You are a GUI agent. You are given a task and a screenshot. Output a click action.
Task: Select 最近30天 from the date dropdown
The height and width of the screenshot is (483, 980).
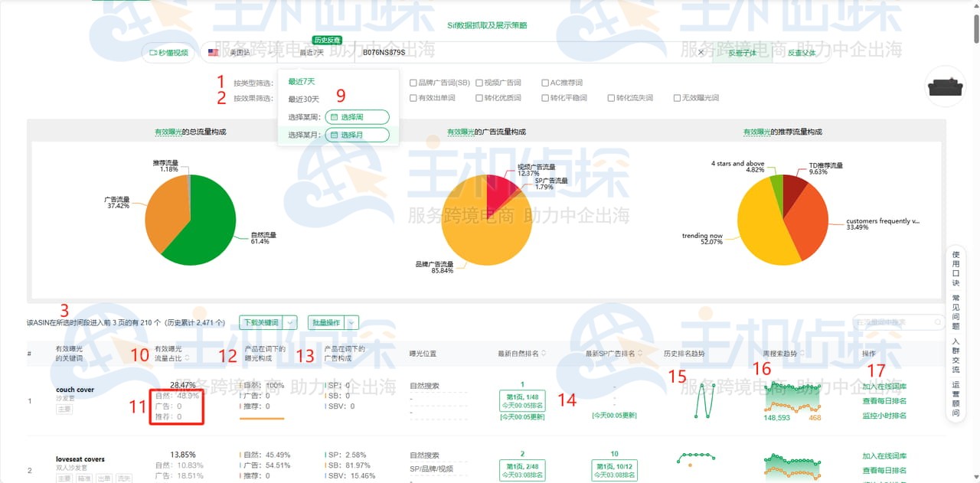click(305, 98)
